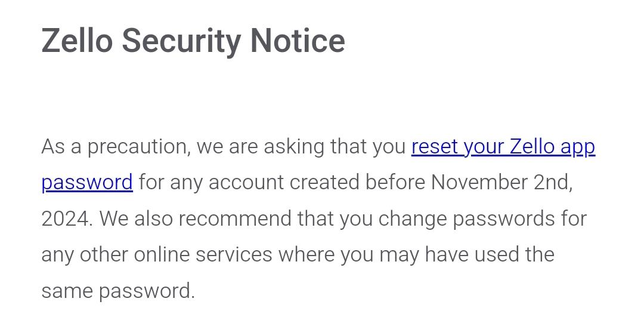Click the word 'Zello' in the heading
The height and width of the screenshot is (323, 644).
(77, 41)
